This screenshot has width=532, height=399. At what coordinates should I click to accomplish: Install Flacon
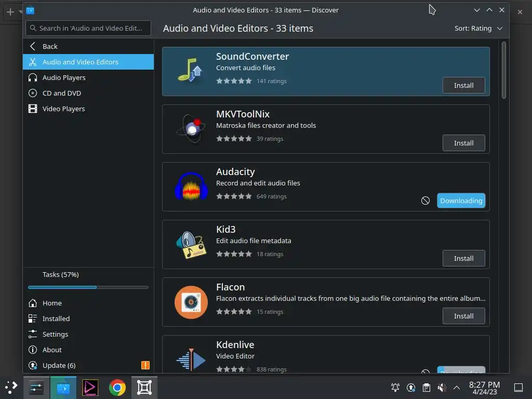(x=463, y=316)
